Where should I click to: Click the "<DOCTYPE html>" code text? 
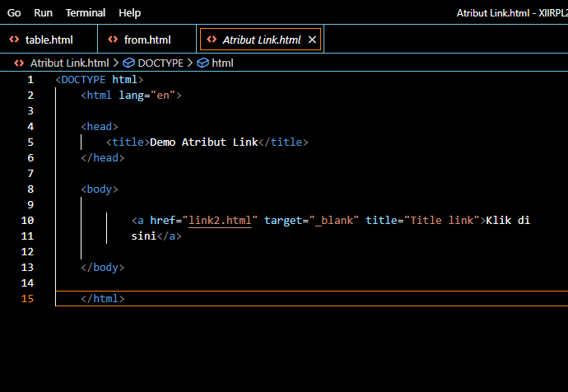pos(100,80)
